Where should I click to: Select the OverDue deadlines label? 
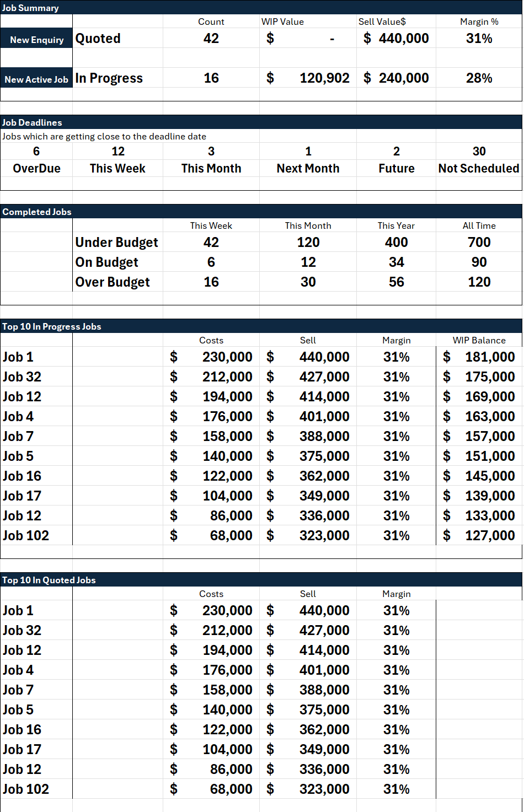point(36,168)
